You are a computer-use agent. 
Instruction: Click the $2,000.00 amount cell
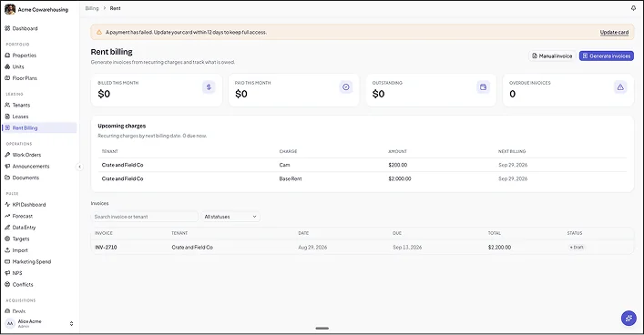coord(400,179)
